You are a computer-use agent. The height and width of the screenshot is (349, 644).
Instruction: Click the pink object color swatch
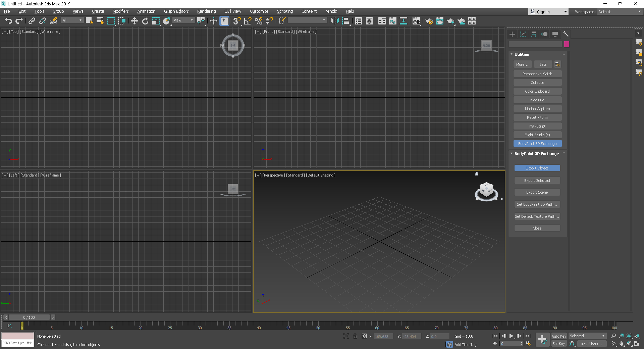[567, 44]
